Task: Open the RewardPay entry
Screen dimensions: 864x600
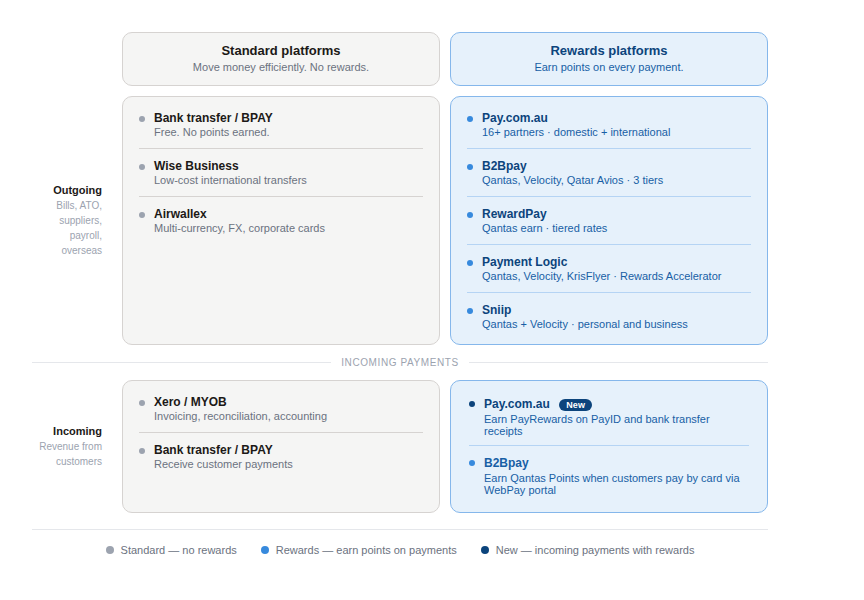Action: [x=609, y=220]
